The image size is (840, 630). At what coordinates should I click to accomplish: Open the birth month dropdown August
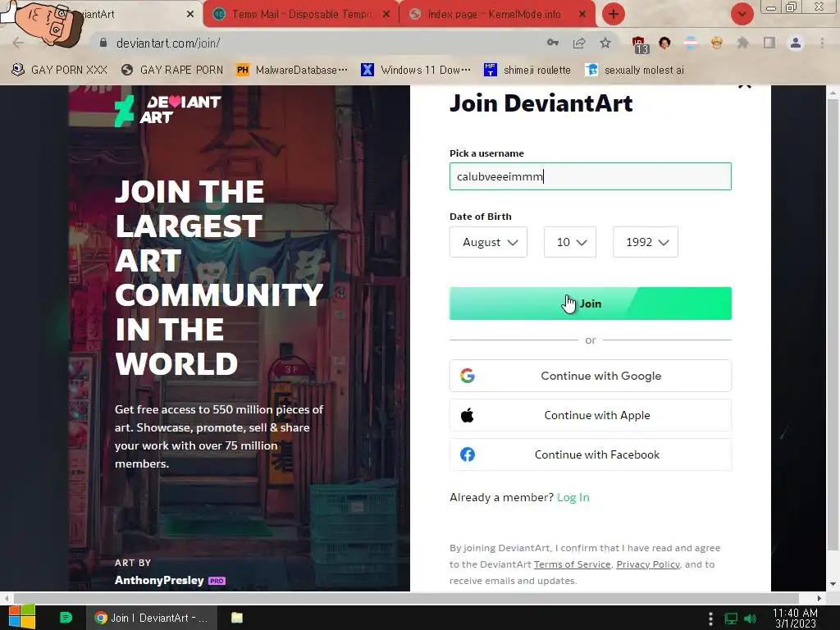click(x=488, y=242)
